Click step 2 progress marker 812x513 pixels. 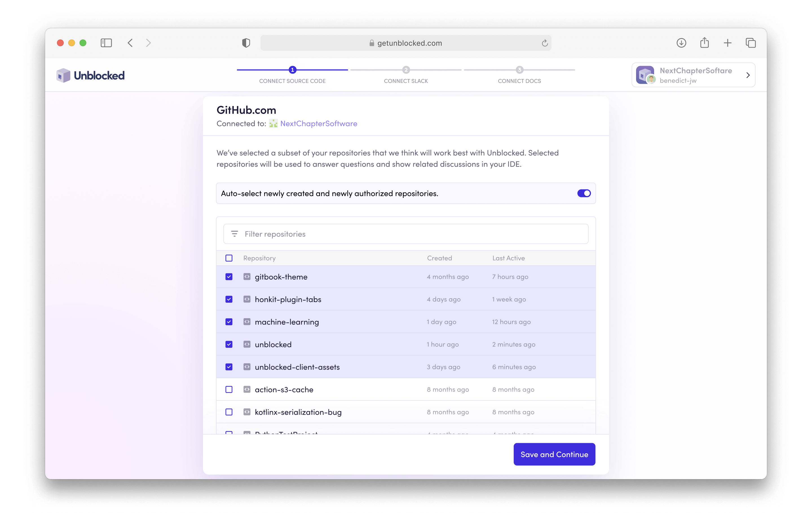[x=406, y=70]
